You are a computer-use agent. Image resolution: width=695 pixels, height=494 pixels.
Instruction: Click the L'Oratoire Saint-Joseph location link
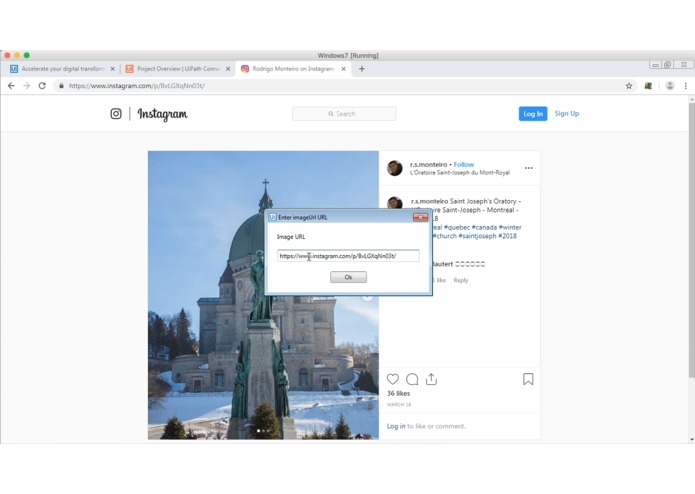[x=460, y=173]
